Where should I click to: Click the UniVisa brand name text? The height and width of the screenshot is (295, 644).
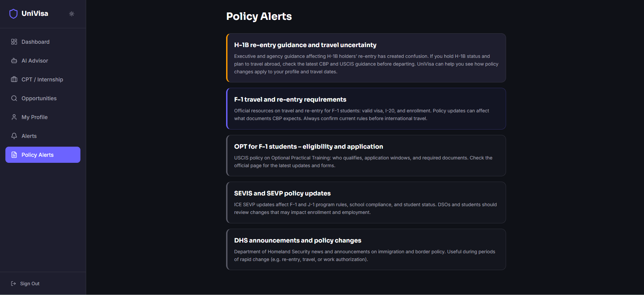pos(35,13)
